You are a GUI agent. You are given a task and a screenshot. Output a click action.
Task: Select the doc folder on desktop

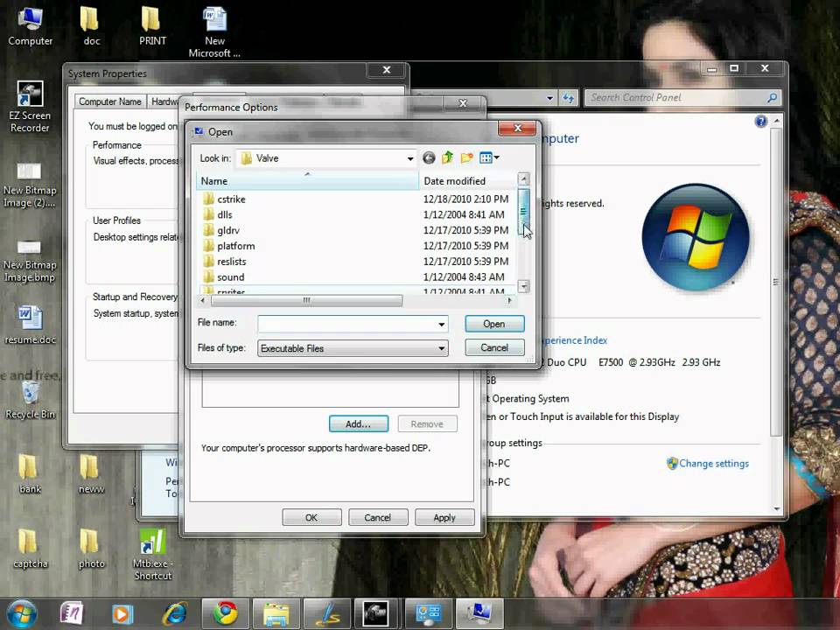[x=91, y=27]
